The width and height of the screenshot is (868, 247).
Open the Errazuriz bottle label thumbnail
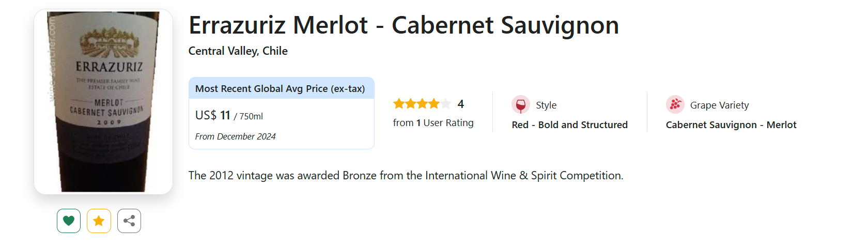[103, 102]
